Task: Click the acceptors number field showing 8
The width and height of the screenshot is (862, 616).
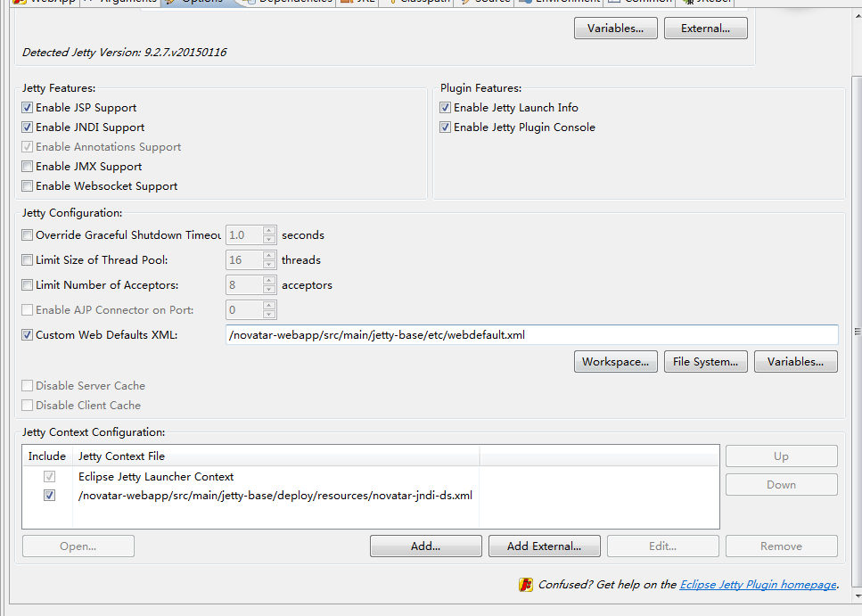Action: tap(244, 285)
